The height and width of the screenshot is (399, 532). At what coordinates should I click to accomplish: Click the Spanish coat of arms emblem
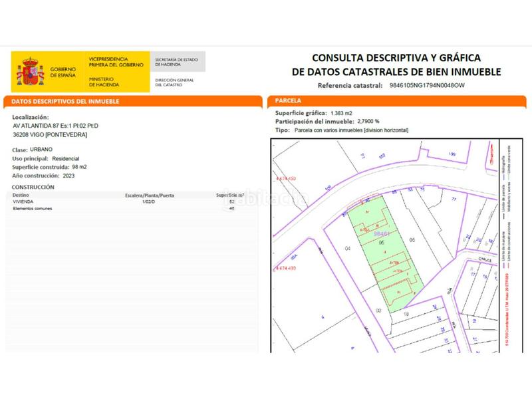(x=31, y=72)
